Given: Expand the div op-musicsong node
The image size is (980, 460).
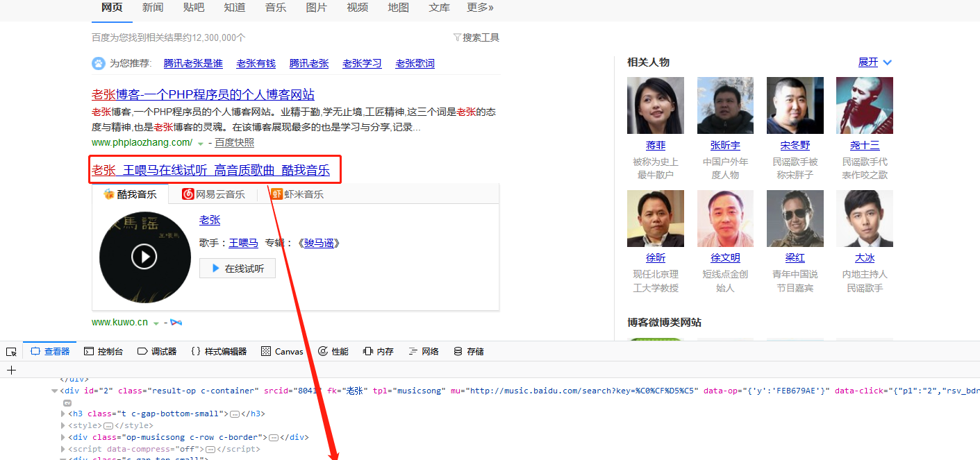Looking at the screenshot, I should click(x=64, y=438).
